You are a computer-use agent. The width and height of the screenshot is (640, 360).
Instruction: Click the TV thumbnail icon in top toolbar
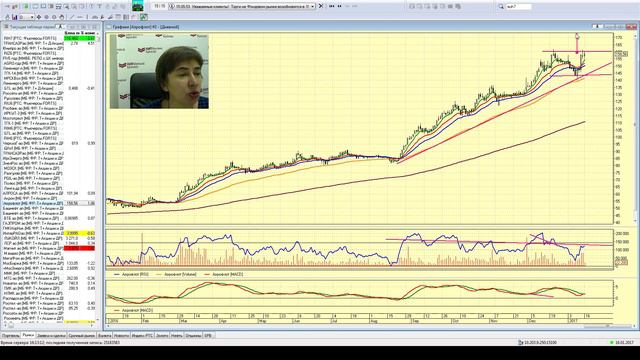coord(138,6)
